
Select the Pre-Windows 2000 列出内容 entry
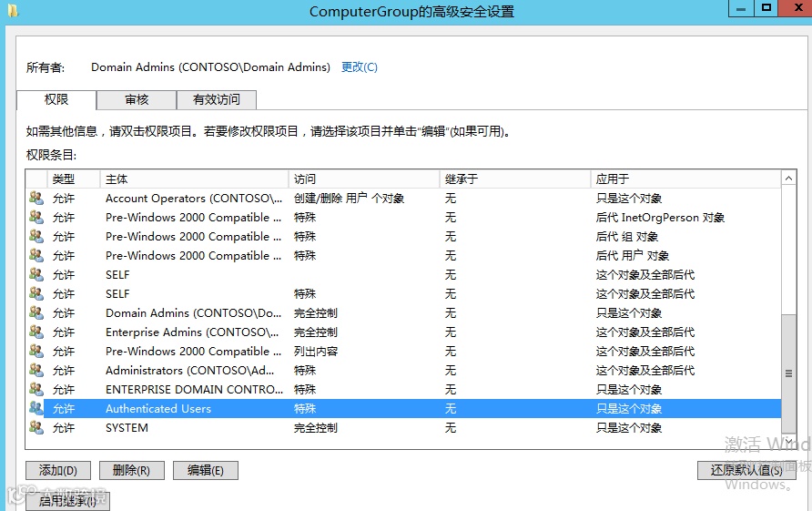pyautogui.click(x=403, y=352)
